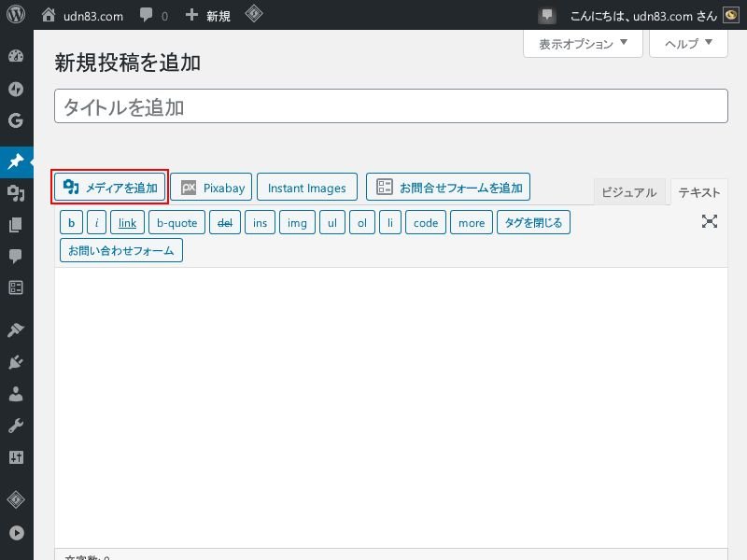Open the Pages sidebar icon
Screen dimensions: 747x560
16,225
